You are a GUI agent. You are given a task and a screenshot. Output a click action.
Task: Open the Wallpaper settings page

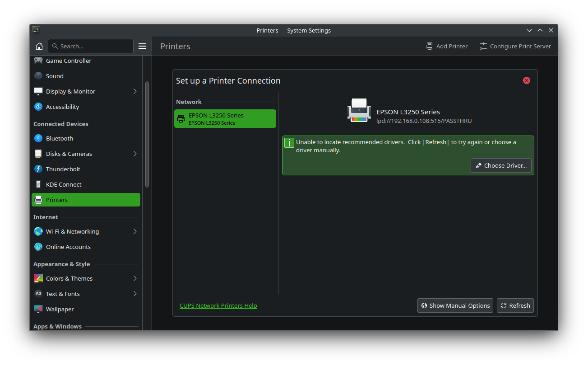coord(86,309)
